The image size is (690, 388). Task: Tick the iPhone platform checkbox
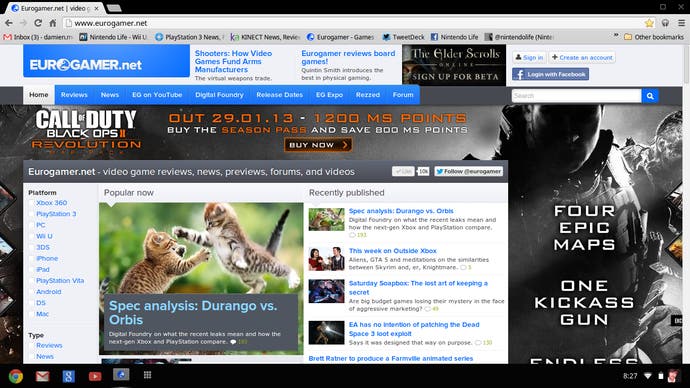point(31,258)
